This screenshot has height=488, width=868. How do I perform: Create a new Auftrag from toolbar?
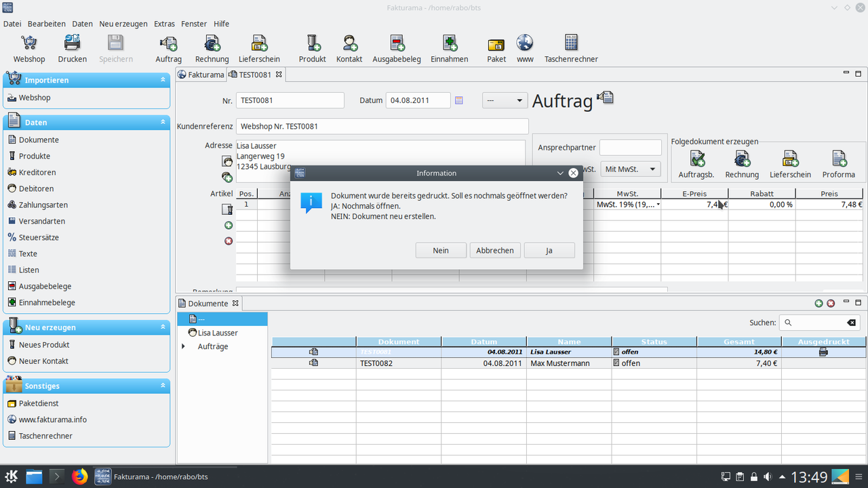[x=168, y=43]
